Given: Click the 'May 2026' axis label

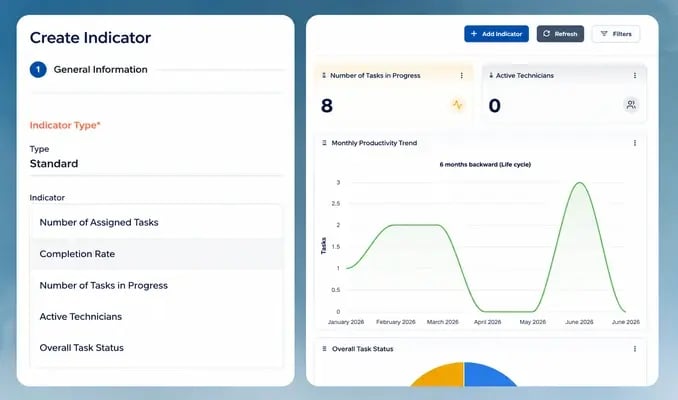Looking at the screenshot, I should pos(533,322).
